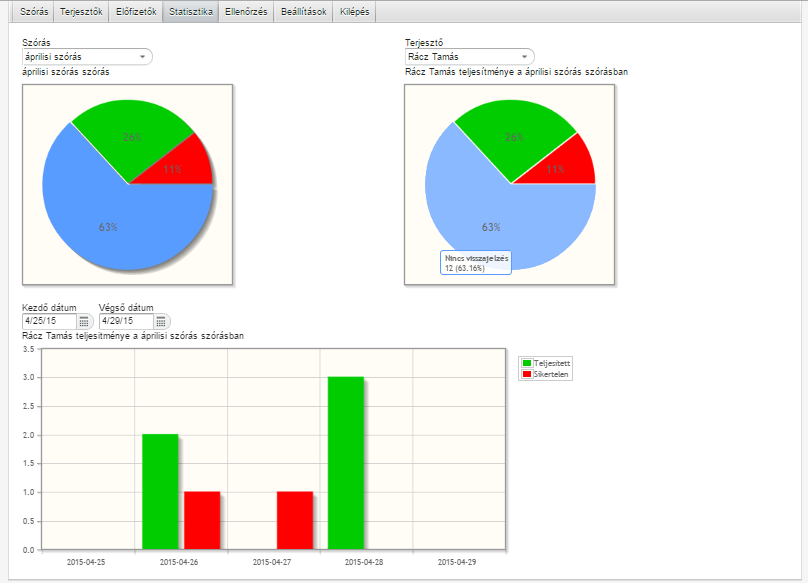
Task: Click the red bar for 2015-04-26
Action: tap(202, 521)
